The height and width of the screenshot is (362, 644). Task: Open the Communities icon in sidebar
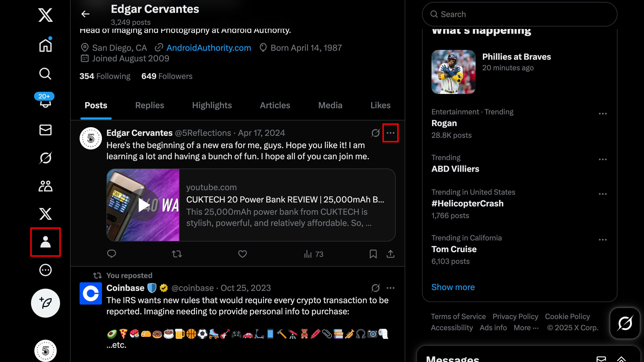45,186
